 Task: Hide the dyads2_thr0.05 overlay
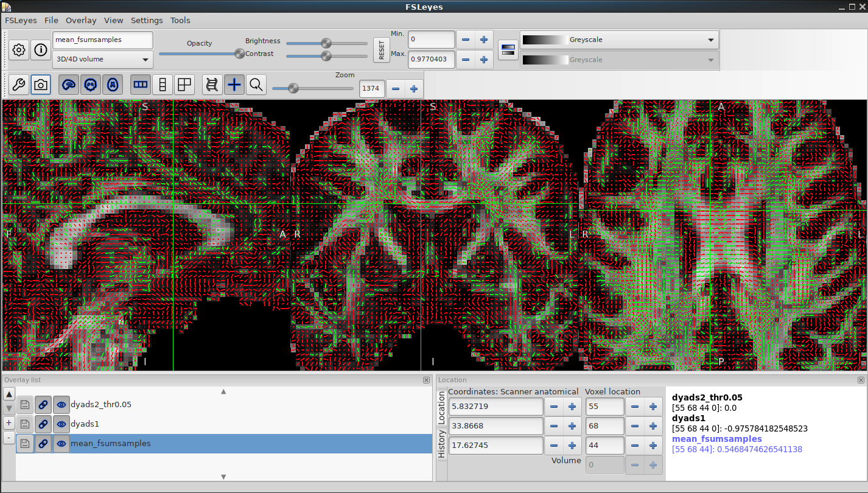(61, 405)
